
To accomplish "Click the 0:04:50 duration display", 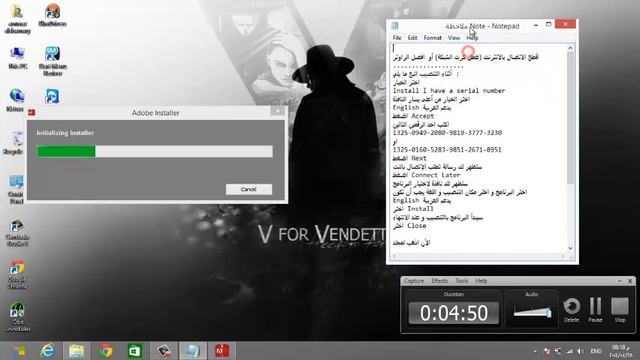I will click(453, 313).
